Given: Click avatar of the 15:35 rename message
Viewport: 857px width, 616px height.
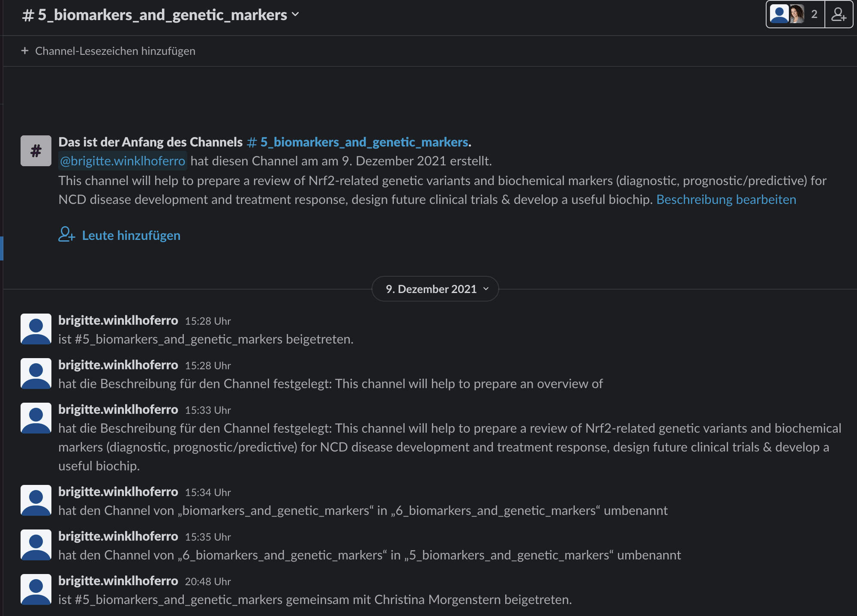Looking at the screenshot, I should point(36,545).
